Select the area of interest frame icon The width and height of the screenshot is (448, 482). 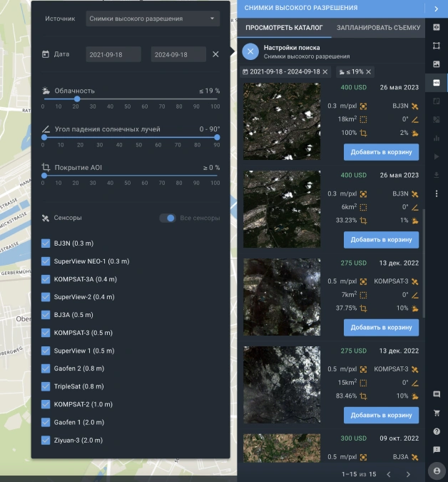(437, 46)
